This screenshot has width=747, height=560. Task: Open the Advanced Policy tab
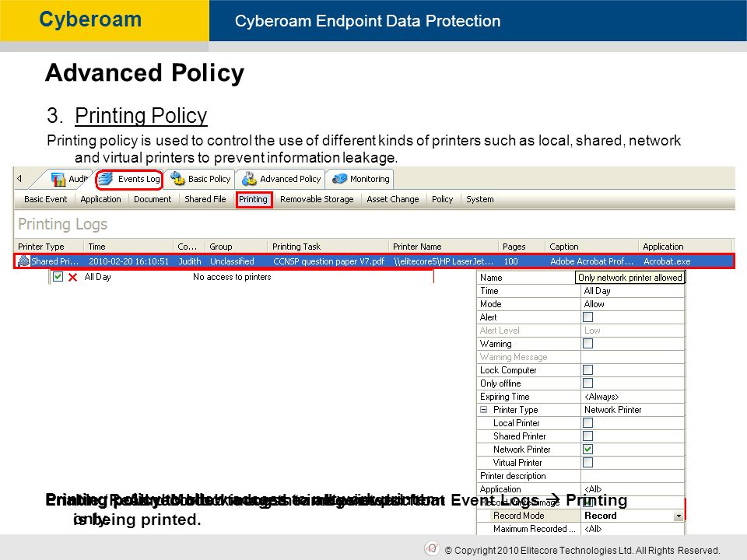[282, 179]
